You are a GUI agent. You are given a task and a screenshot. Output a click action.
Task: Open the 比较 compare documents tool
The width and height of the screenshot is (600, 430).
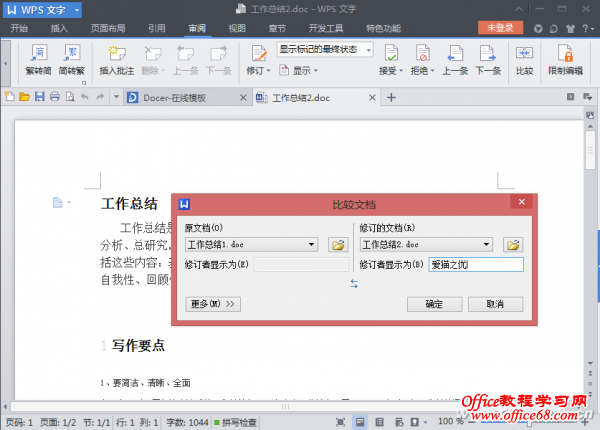coord(525,60)
